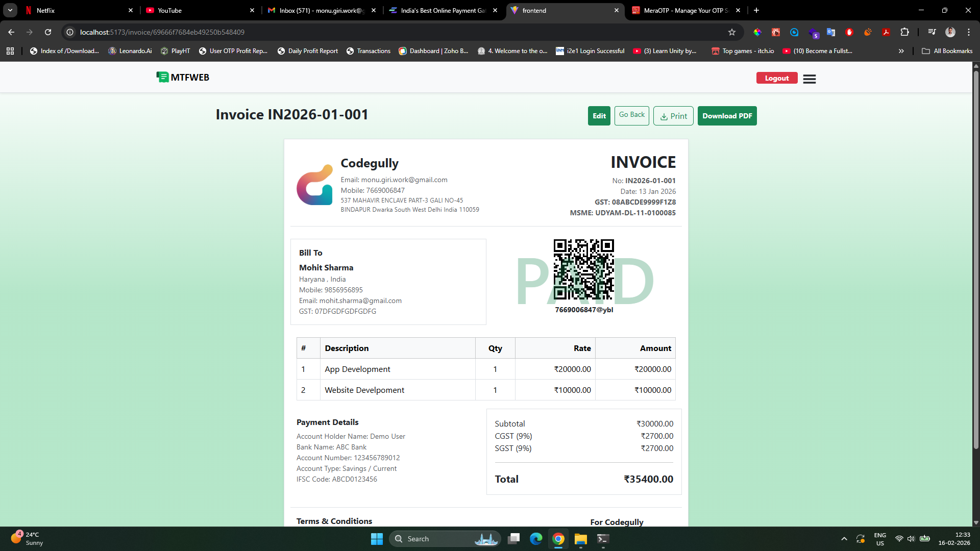980x551 pixels.
Task: Show more bookmarks chevron
Action: 901,51
